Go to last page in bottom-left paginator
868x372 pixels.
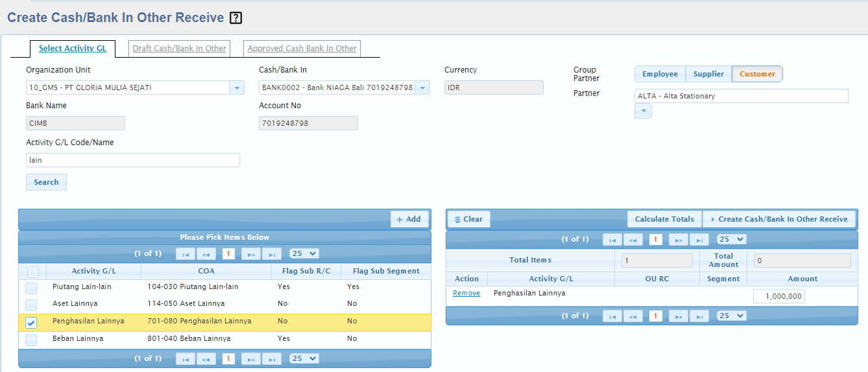(272, 358)
